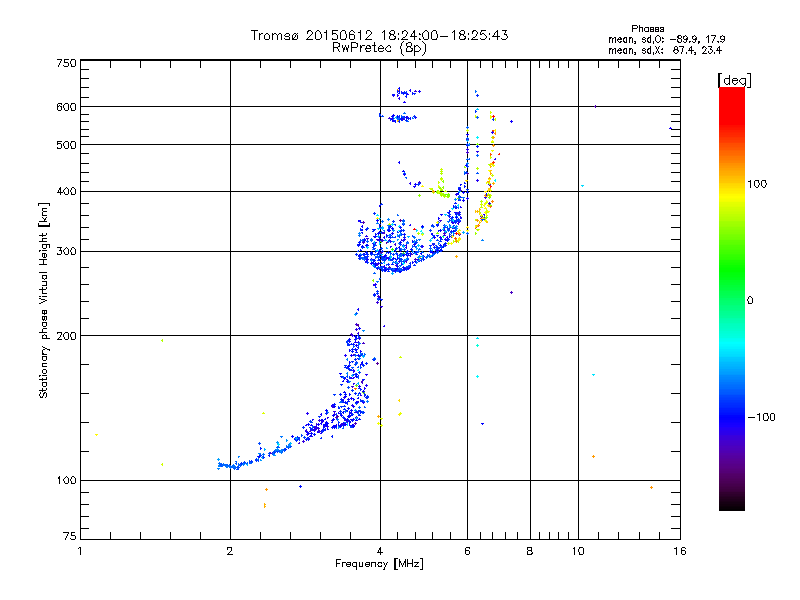Click the x-axis label '2'
Viewport: 800px width, 600px height.
click(x=230, y=551)
